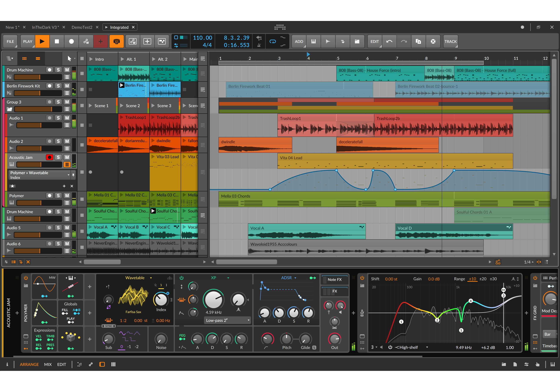Select the pointer tool icon
560x392 pixels.
[x=69, y=58]
